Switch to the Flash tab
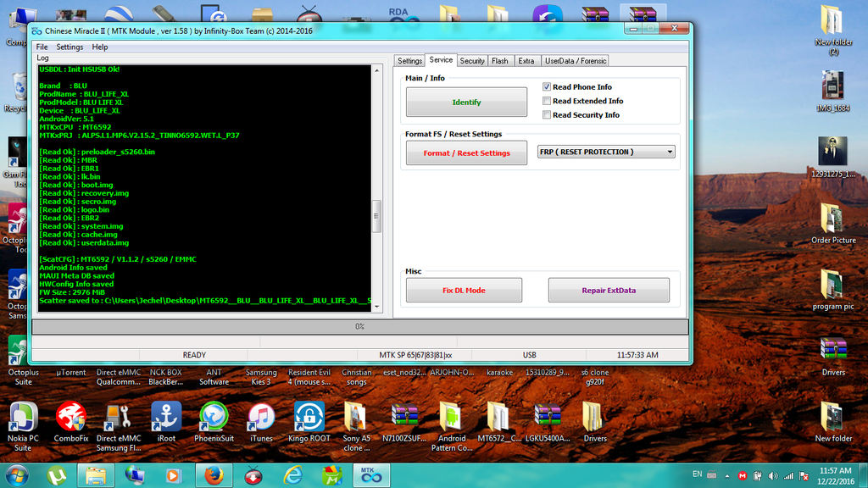Image resolution: width=868 pixels, height=488 pixels. point(500,61)
